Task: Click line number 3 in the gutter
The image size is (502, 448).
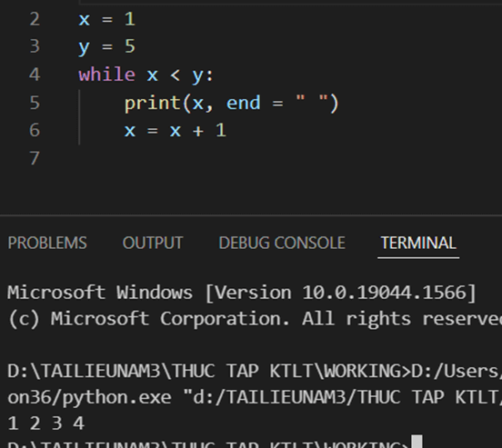Action: tap(35, 46)
